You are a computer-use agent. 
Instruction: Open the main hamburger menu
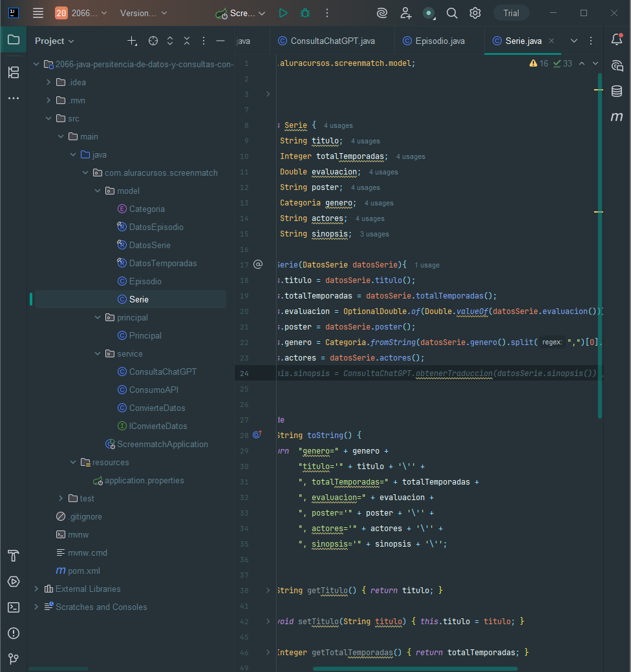click(38, 14)
